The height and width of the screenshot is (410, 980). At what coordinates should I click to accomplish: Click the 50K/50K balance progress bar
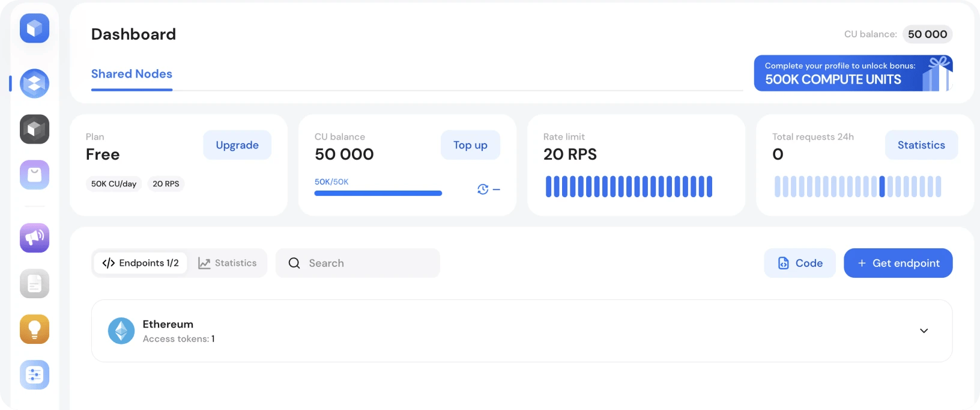[x=378, y=193]
